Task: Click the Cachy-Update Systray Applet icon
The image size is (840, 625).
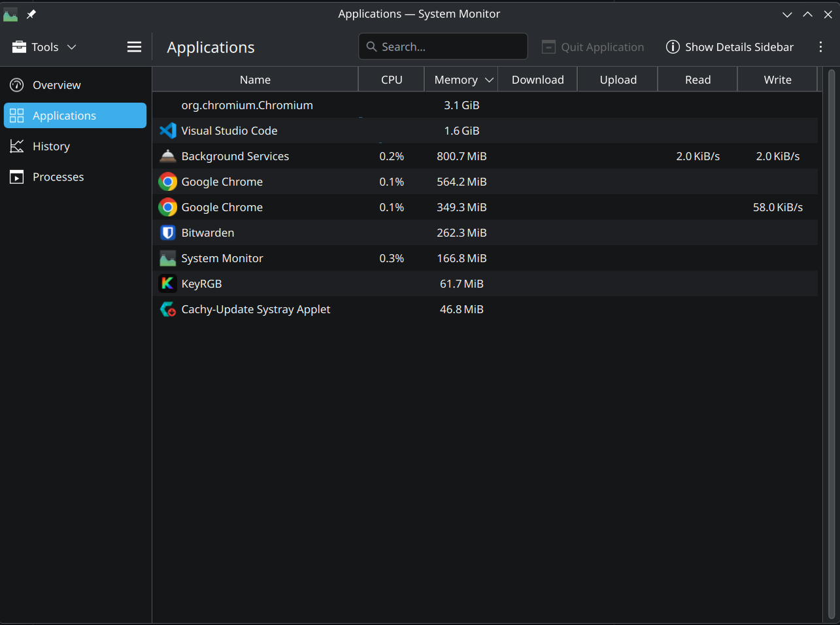Action: [168, 309]
